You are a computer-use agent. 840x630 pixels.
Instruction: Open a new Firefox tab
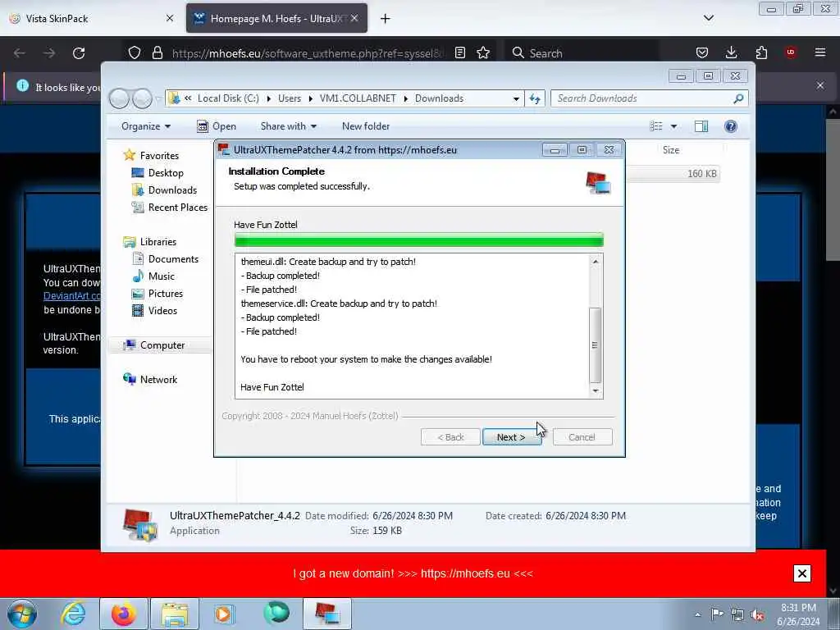point(386,19)
